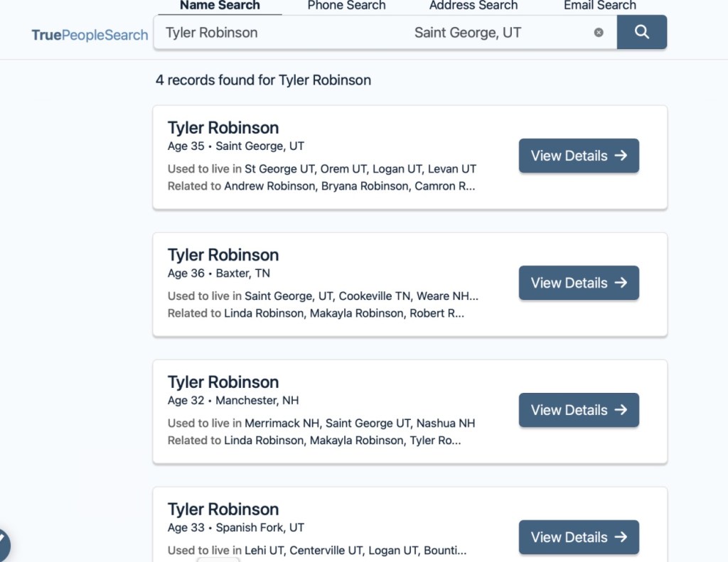View details for the Baxter, TN record
This screenshot has height=562, width=728.
tap(579, 283)
